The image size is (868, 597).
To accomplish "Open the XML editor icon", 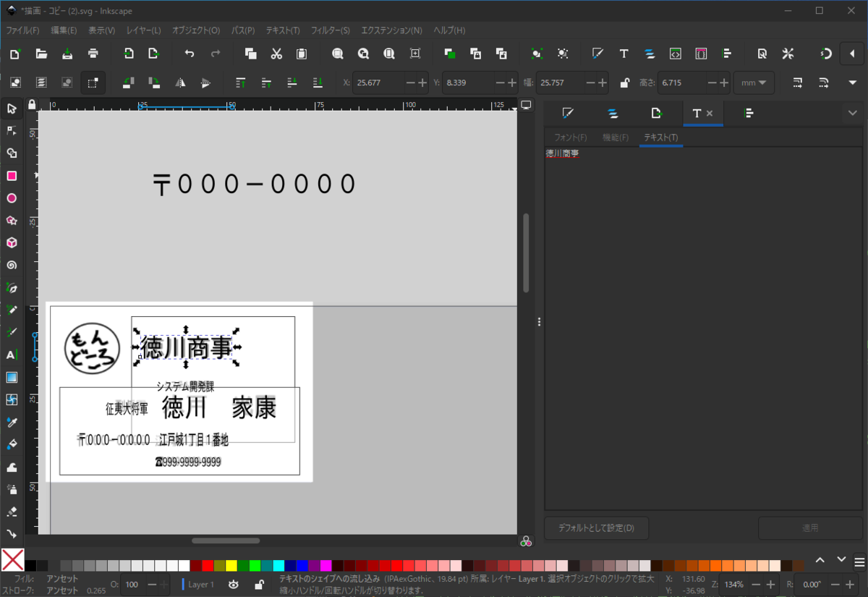I will pyautogui.click(x=675, y=54).
